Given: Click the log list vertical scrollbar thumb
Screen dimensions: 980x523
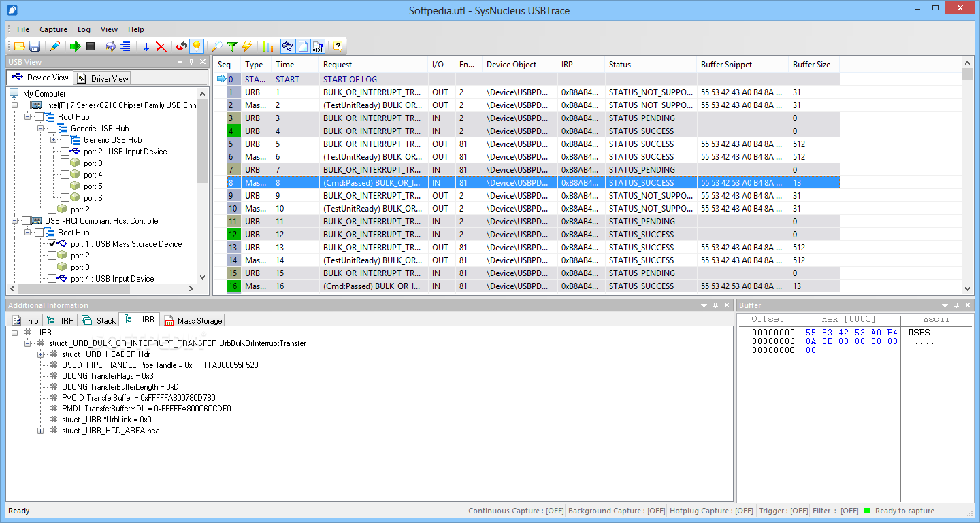Looking at the screenshot, I should pos(967,73).
